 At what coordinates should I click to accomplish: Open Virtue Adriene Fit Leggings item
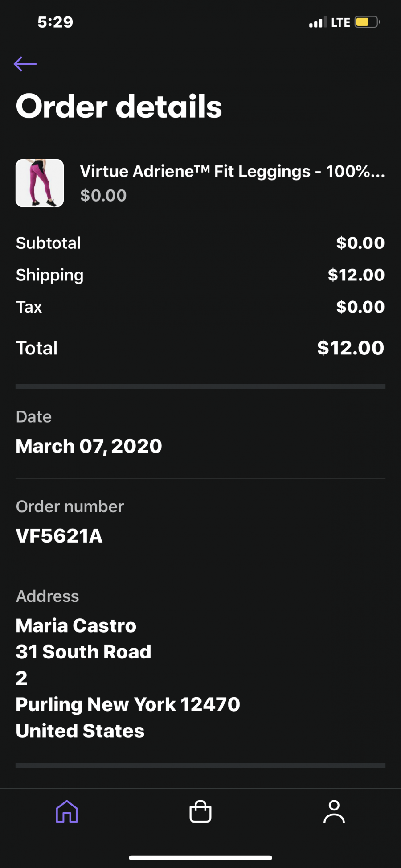pos(232,171)
